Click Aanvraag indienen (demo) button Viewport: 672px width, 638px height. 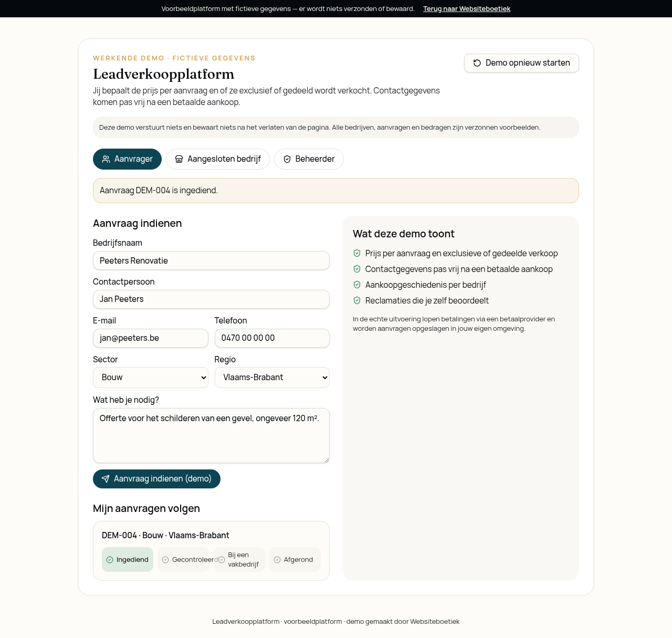(x=156, y=479)
